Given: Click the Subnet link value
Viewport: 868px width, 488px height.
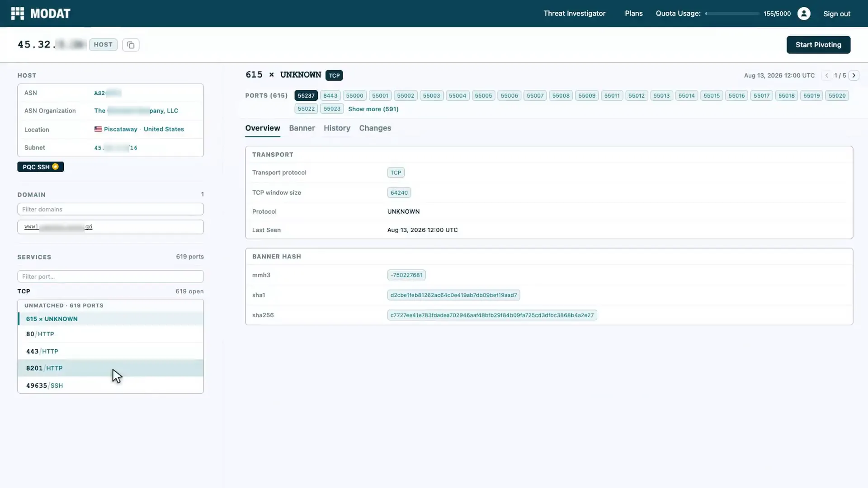Looking at the screenshot, I should click(x=116, y=148).
